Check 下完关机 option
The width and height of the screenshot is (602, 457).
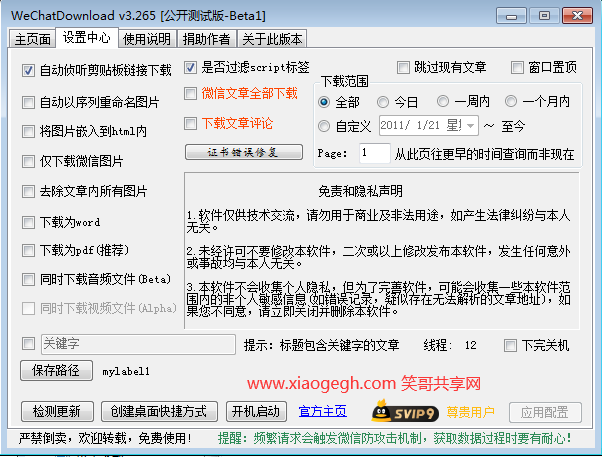pyautogui.click(x=510, y=345)
